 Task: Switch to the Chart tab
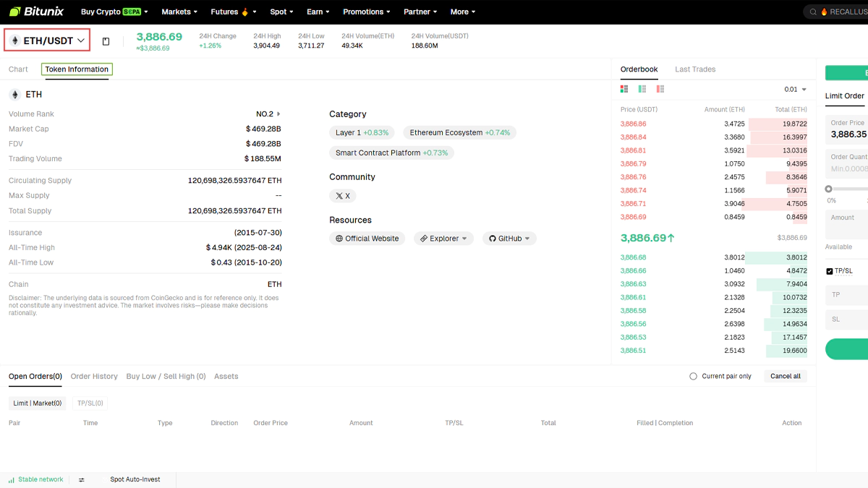(18, 69)
